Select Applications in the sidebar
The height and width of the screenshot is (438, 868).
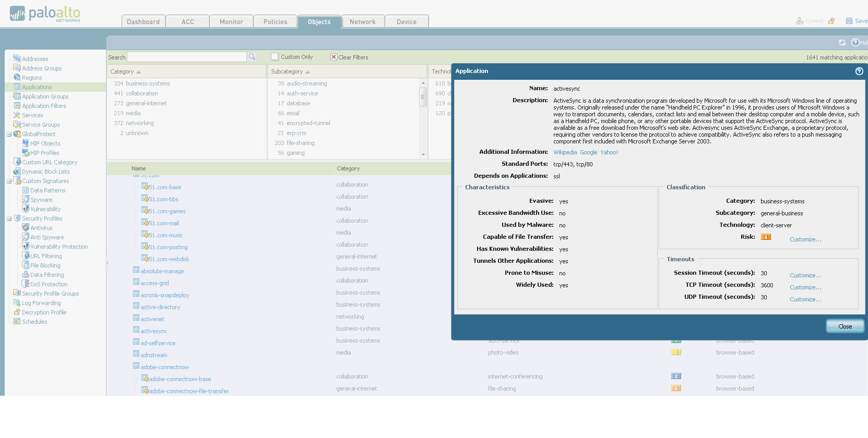click(x=37, y=87)
